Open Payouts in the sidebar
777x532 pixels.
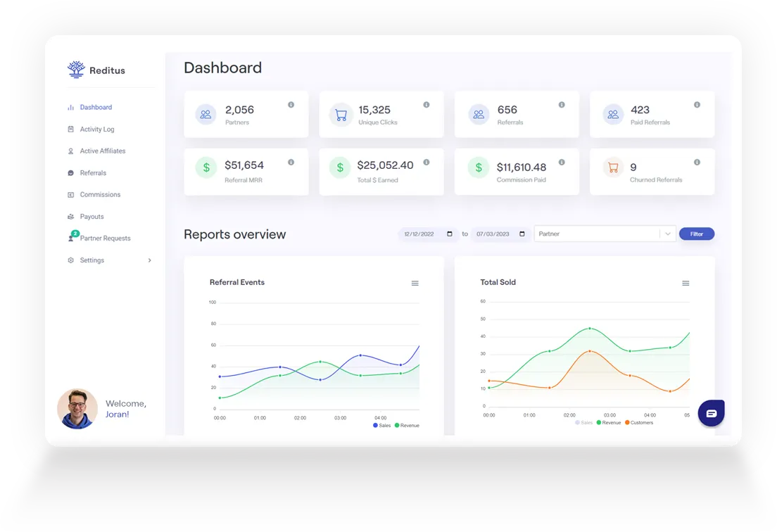[91, 217]
